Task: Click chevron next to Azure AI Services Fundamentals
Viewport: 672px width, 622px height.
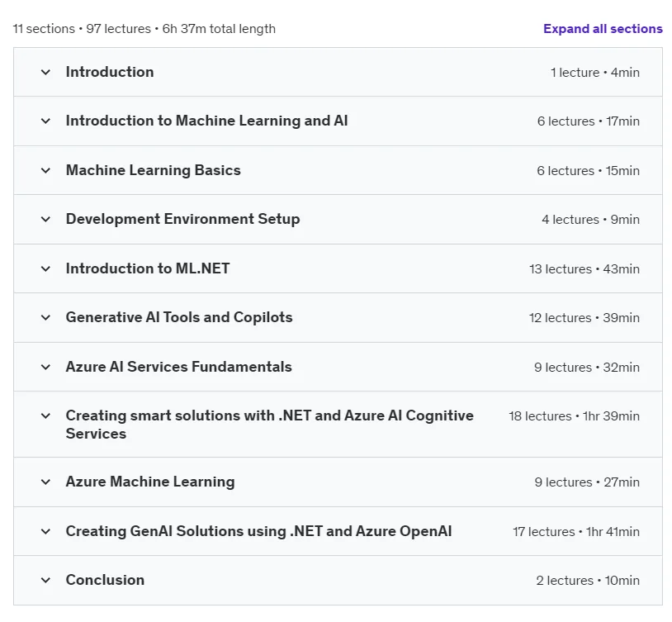Action: pos(45,368)
